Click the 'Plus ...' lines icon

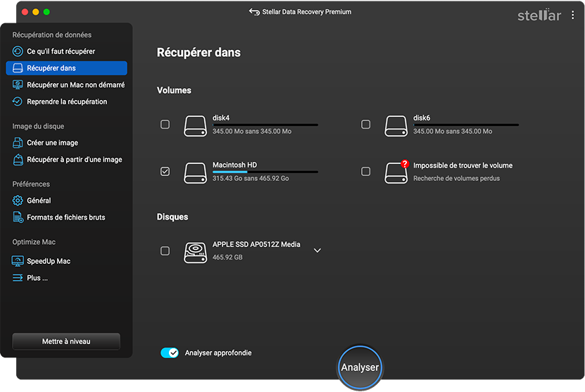[18, 278]
